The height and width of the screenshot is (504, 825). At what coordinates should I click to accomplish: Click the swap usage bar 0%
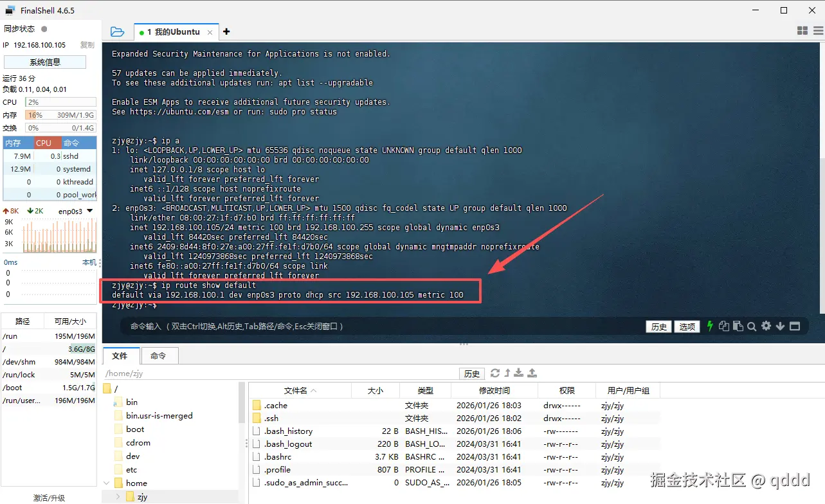click(x=60, y=128)
